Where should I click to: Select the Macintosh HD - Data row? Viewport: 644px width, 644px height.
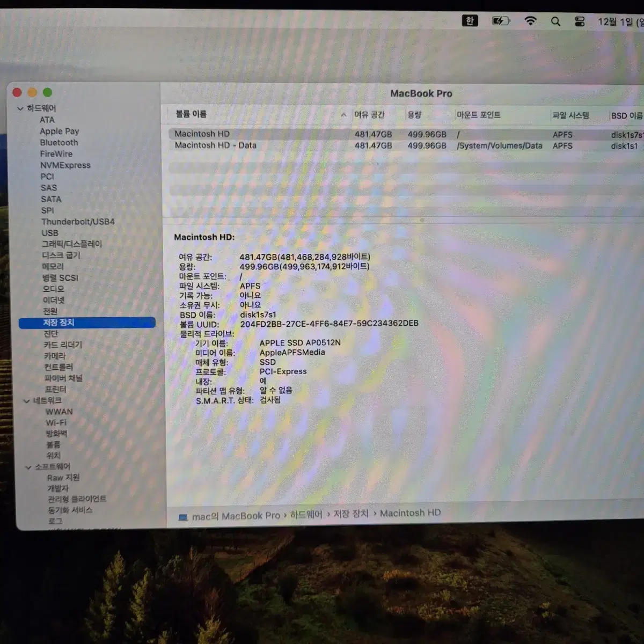[x=406, y=145]
